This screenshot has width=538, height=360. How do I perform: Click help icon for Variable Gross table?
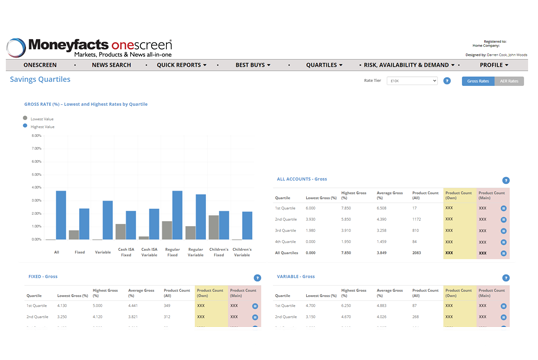tap(506, 278)
